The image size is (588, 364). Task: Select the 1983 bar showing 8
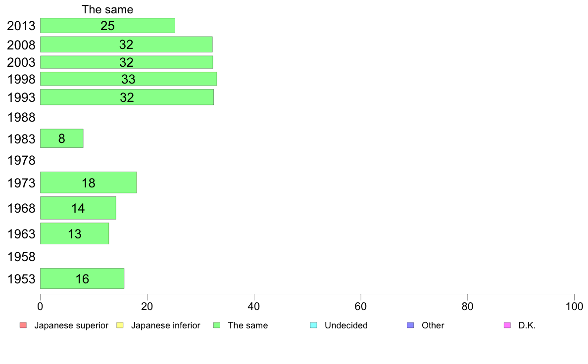62,138
